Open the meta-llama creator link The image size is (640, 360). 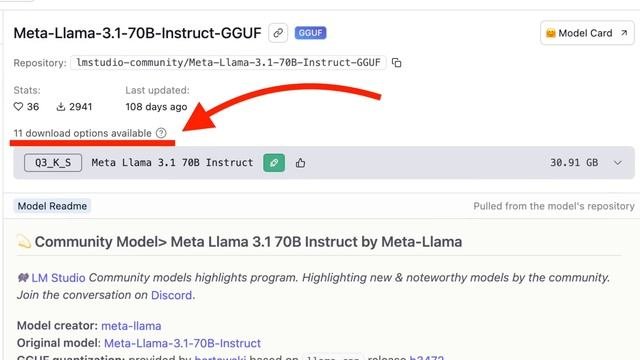point(131,326)
